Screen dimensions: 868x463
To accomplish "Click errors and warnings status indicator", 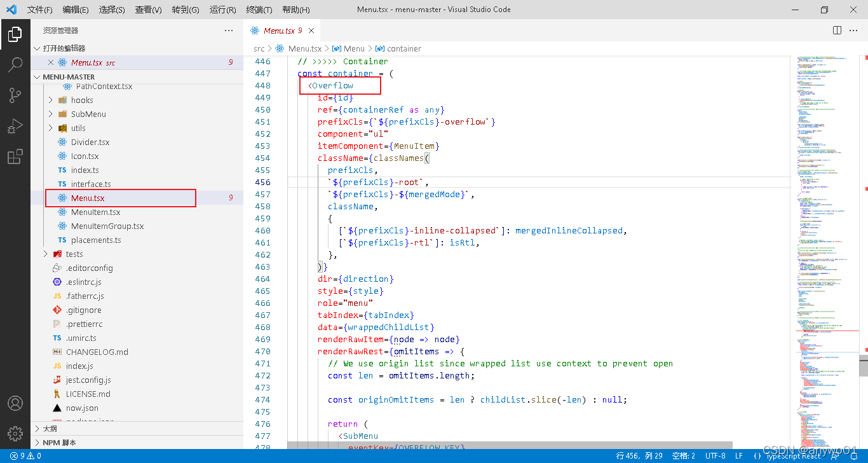I will pos(26,456).
